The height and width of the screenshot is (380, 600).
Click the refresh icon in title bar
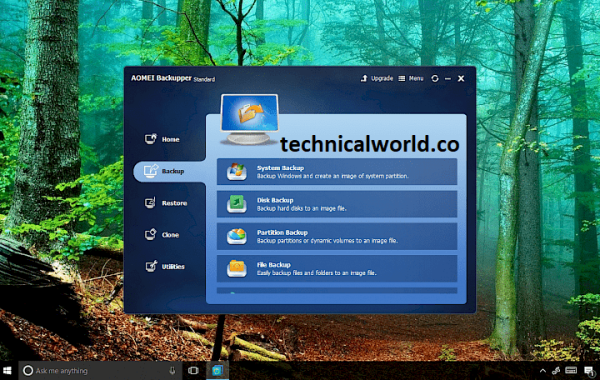click(x=435, y=78)
